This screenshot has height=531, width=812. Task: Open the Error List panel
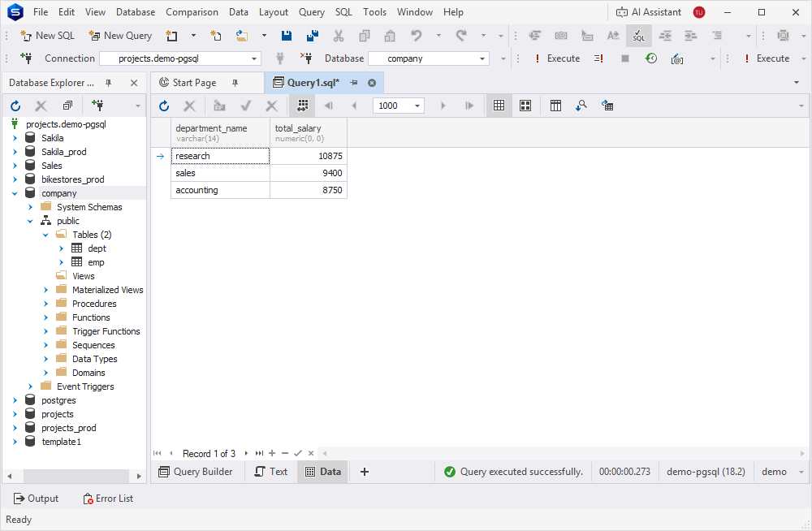pos(108,499)
